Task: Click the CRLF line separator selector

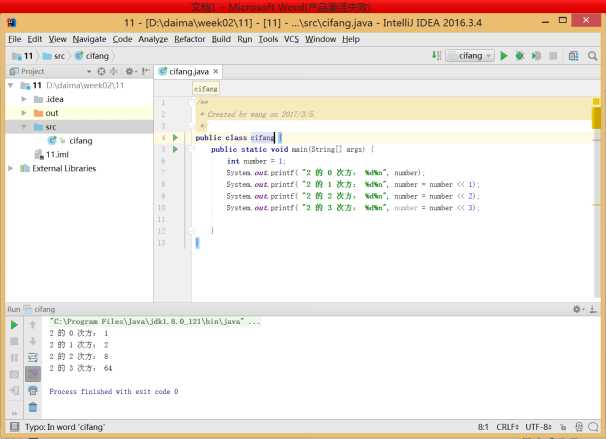Action: click(x=507, y=427)
